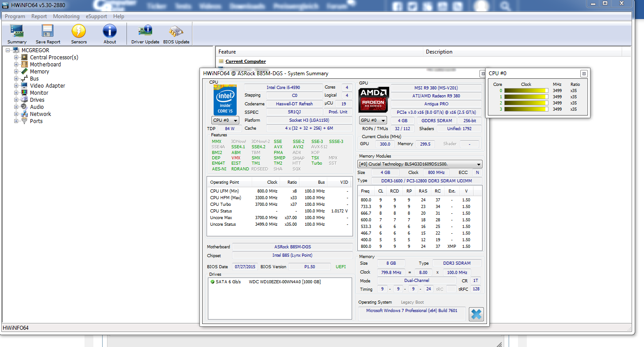Open the Crucial memory module dropdown
This screenshot has width=644, height=347.
click(x=420, y=164)
